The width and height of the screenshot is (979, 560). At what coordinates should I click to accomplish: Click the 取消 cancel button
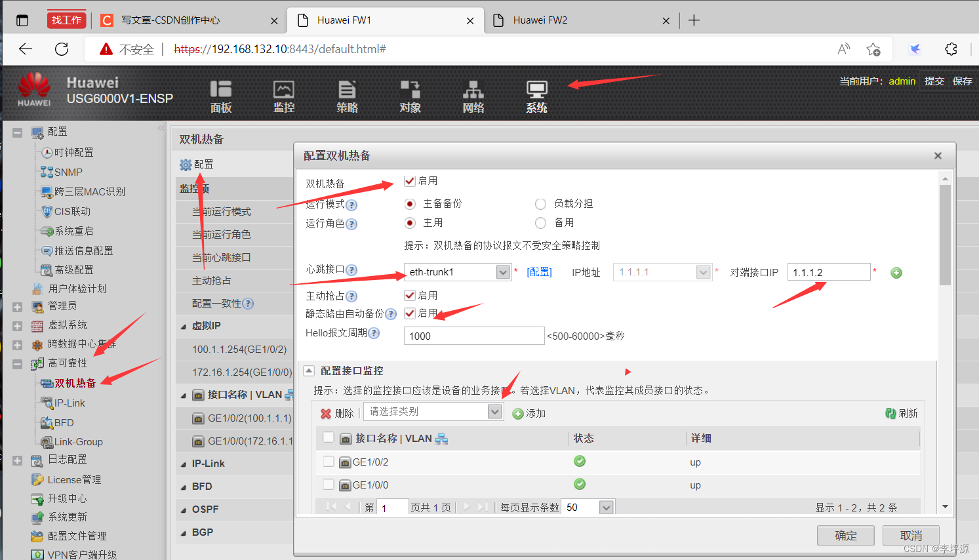(x=911, y=536)
